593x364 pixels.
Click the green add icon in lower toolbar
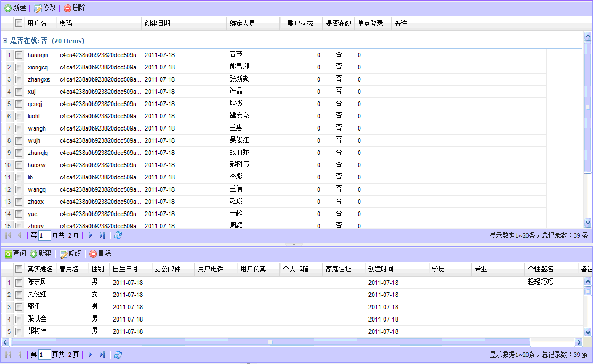tap(34, 254)
